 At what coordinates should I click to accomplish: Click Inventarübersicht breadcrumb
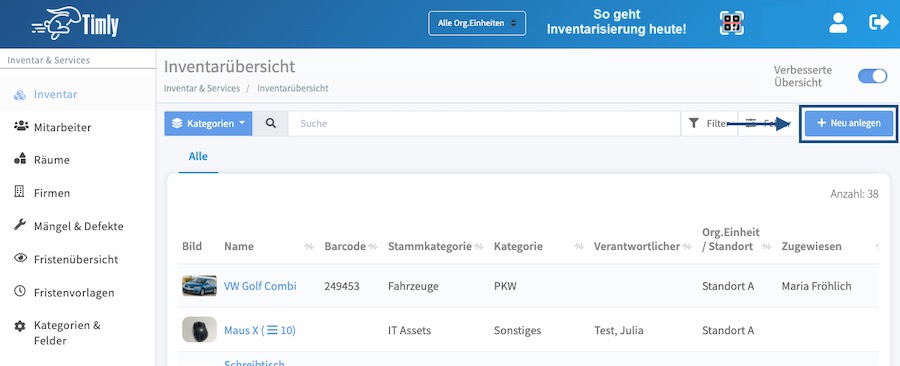coord(293,88)
